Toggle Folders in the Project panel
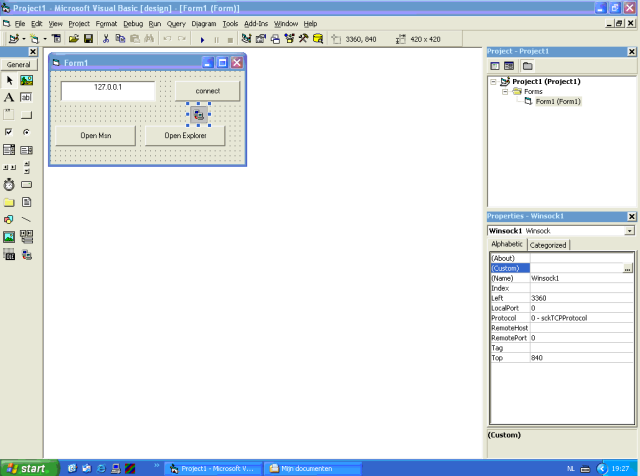640x476 pixels. point(527,66)
